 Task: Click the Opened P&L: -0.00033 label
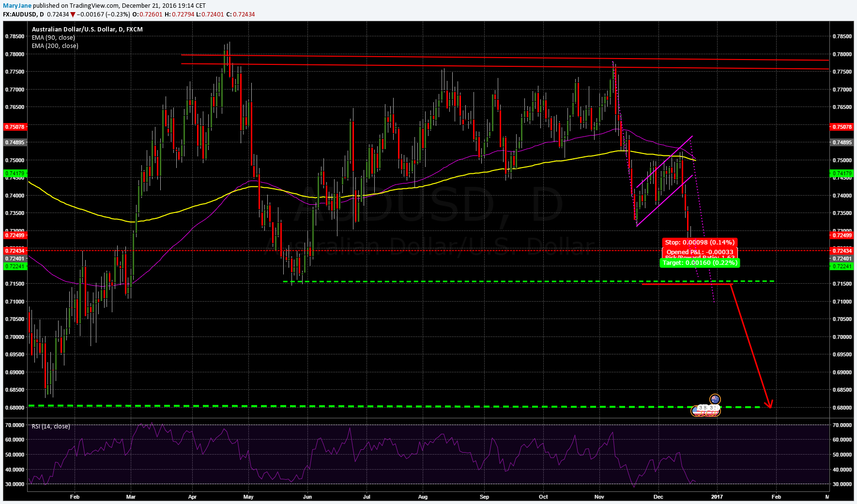click(x=700, y=252)
